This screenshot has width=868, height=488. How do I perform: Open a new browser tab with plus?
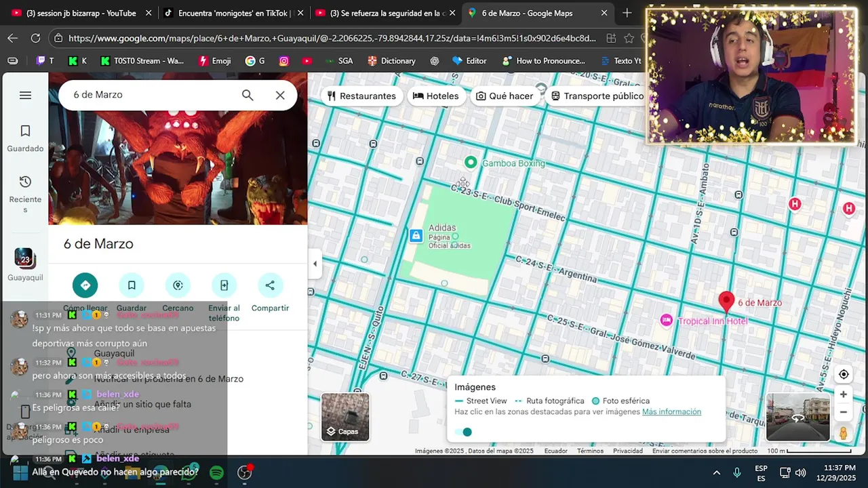click(x=627, y=13)
